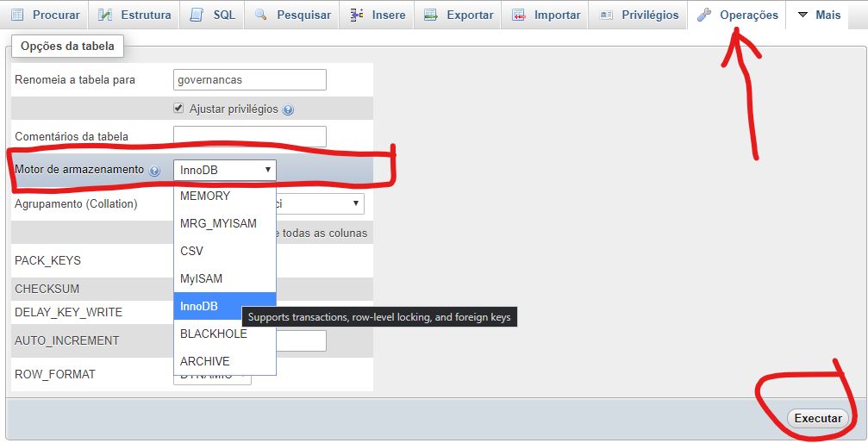Click the Pesquisar magnifier icon
The image size is (868, 443).
260,15
